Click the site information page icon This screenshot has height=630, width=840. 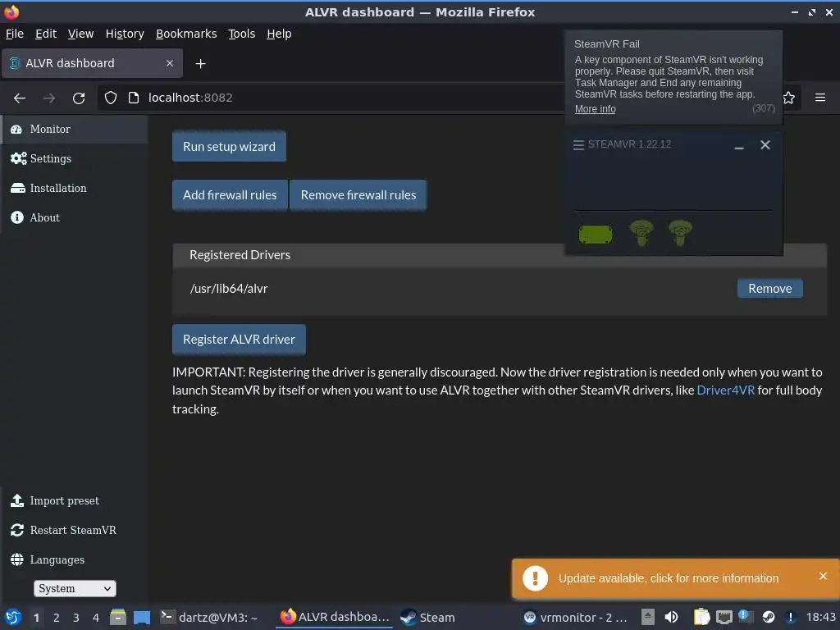134,98
